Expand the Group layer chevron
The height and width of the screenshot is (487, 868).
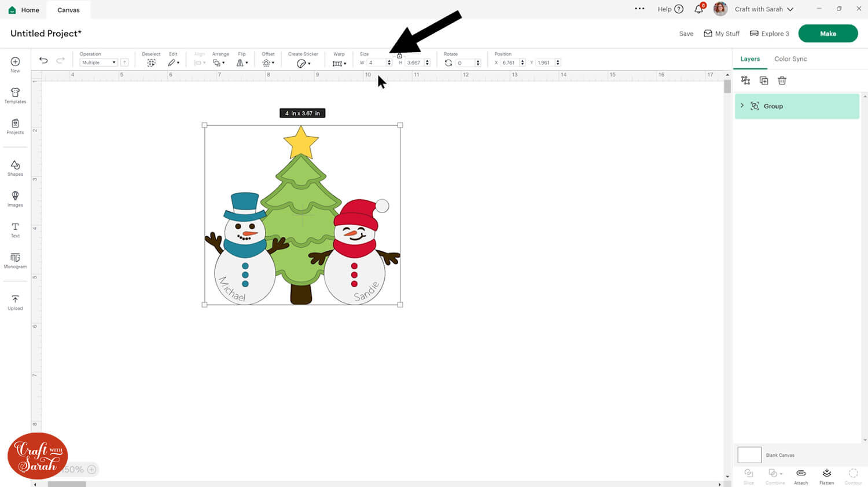coord(742,105)
